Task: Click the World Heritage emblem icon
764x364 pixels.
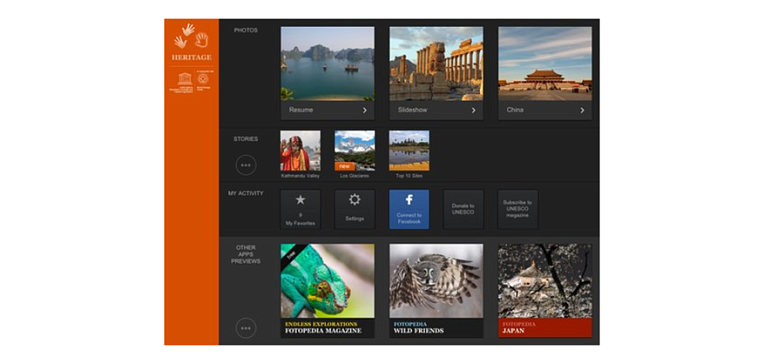Action: (202, 78)
